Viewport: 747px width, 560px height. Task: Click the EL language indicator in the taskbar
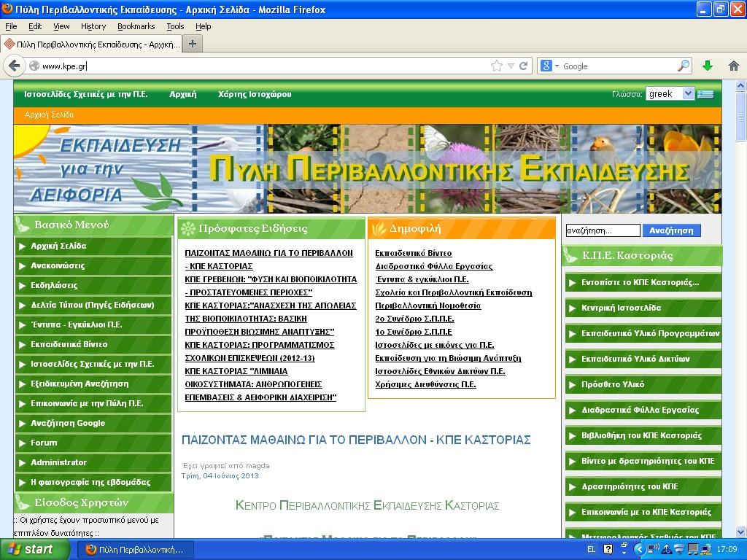point(591,550)
